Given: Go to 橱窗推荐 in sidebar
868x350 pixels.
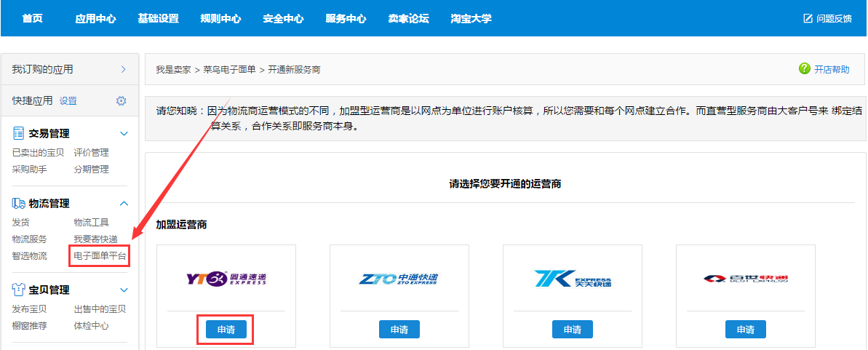Looking at the screenshot, I should 29,326.
